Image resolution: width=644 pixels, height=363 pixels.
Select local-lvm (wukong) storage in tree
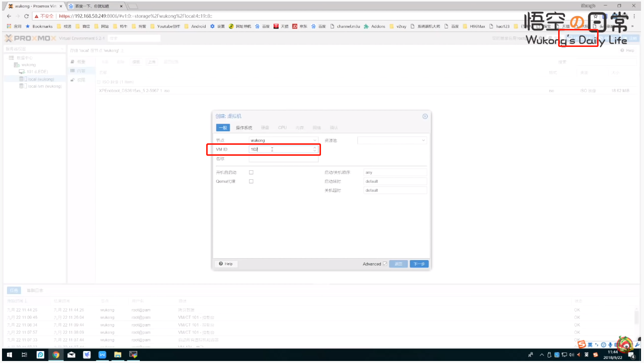[40, 86]
